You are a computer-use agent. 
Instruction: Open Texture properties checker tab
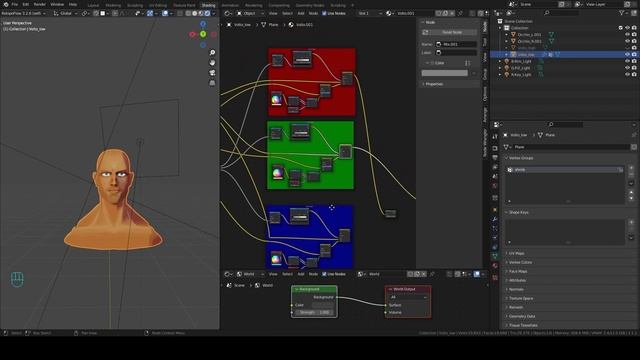point(495,278)
